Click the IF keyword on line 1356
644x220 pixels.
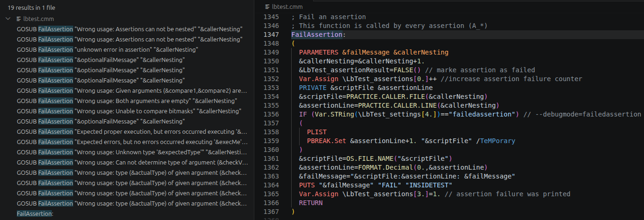click(x=303, y=114)
